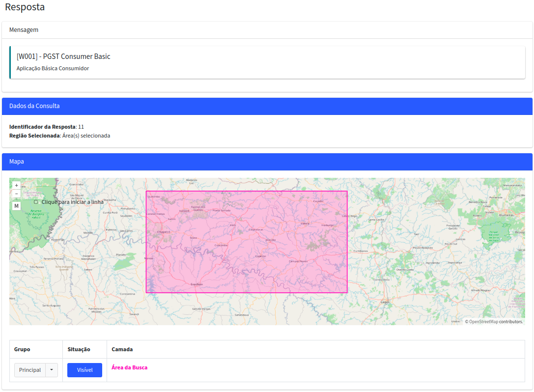This screenshot has height=392, width=534.
Task: Activate the M measure tool
Action: click(x=17, y=206)
